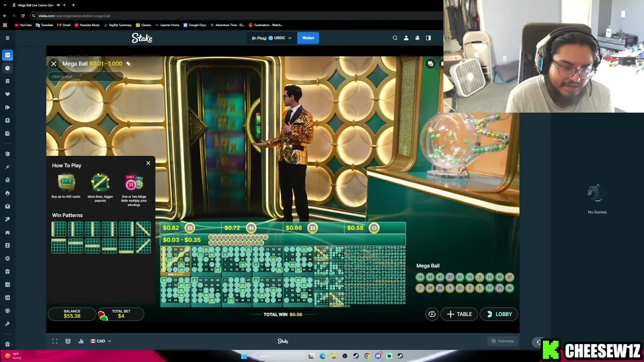Close the How To Play panel

coord(148,163)
